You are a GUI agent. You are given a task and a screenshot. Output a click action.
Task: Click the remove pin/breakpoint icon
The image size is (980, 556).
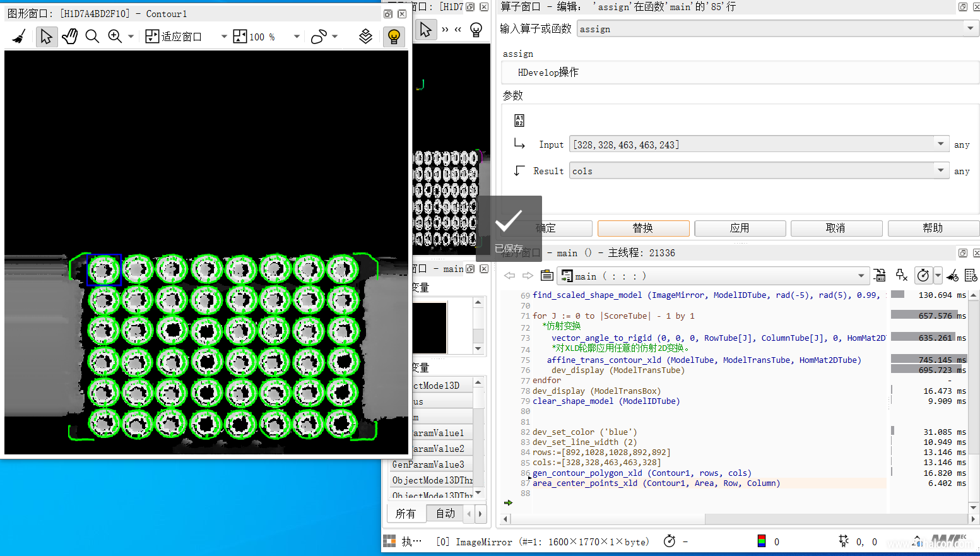(x=901, y=276)
